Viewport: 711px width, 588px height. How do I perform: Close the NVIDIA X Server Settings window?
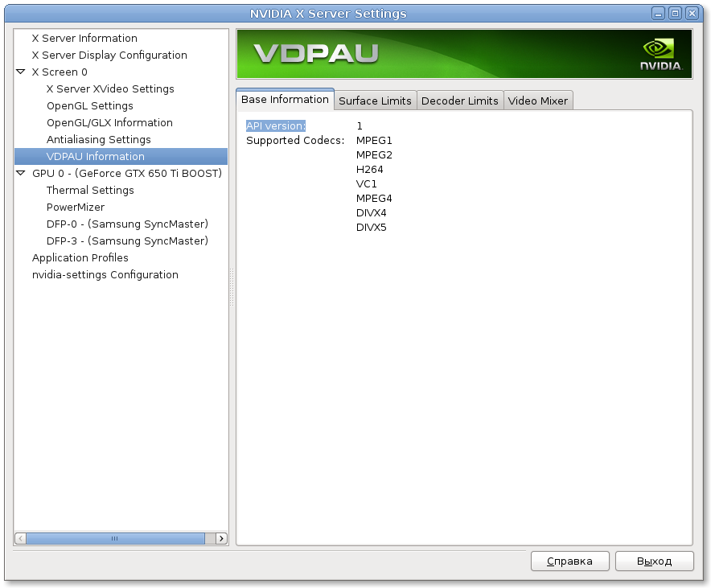(x=692, y=14)
